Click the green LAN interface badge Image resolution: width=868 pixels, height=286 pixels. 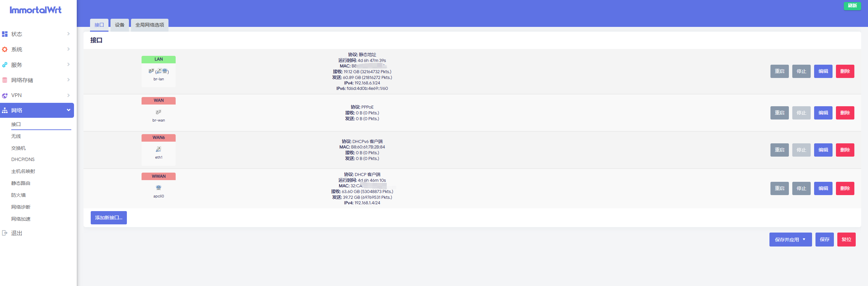point(159,59)
